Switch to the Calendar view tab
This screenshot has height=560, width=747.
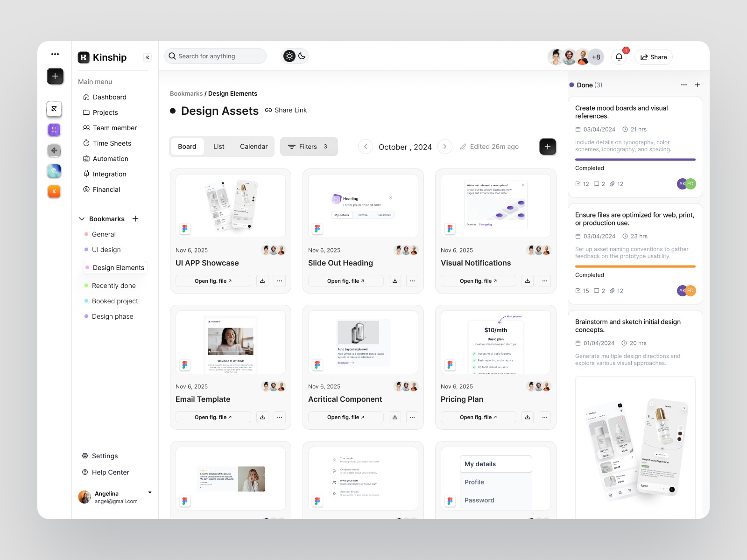point(254,146)
